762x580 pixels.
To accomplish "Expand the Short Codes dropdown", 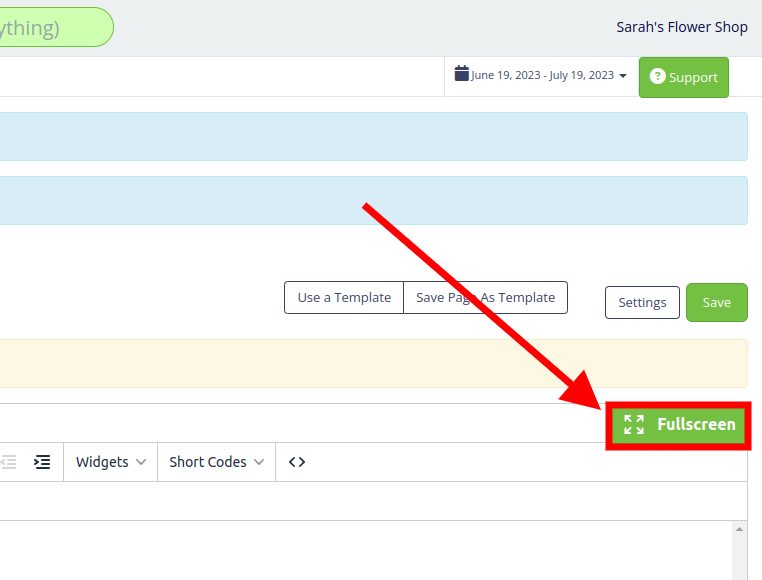I will point(216,462).
